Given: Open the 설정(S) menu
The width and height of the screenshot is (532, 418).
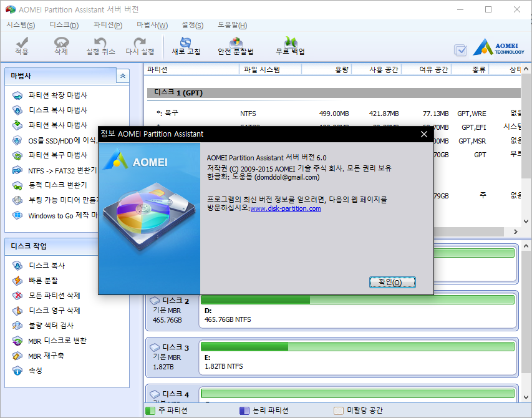Looking at the screenshot, I should pos(192,25).
